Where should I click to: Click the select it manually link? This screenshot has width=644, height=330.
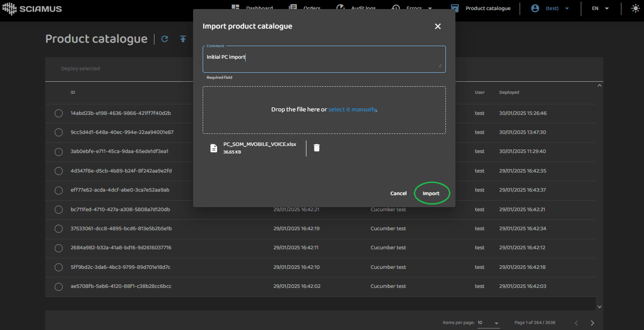pos(352,109)
